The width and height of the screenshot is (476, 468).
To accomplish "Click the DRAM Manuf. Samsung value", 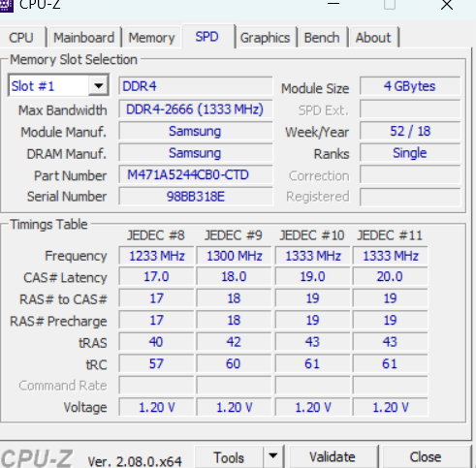I will pos(196,153).
